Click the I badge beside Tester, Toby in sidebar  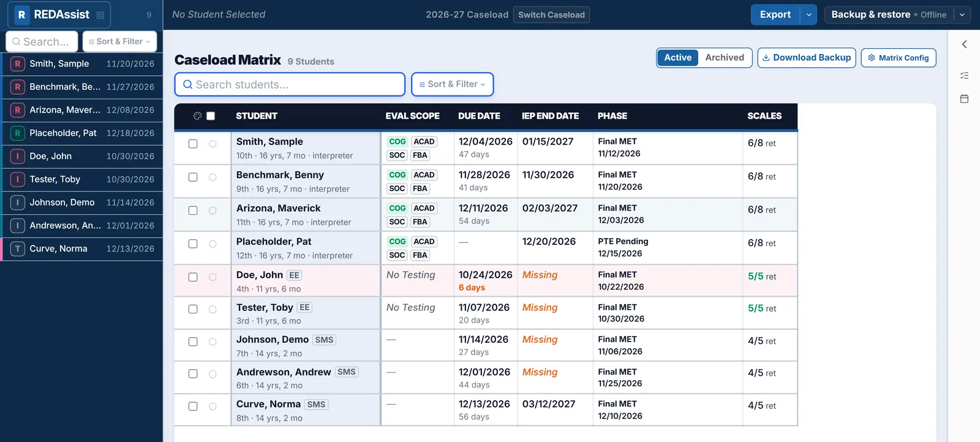coord(18,179)
